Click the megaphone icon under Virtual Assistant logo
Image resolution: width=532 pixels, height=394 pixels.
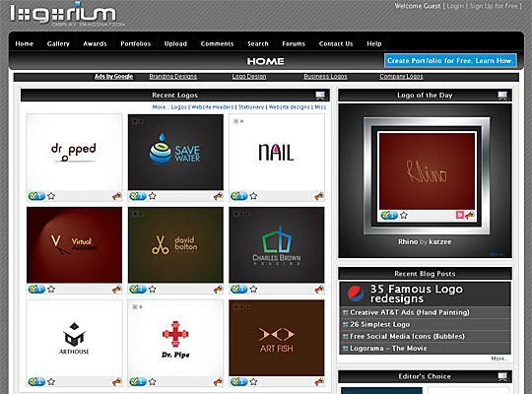(116, 290)
